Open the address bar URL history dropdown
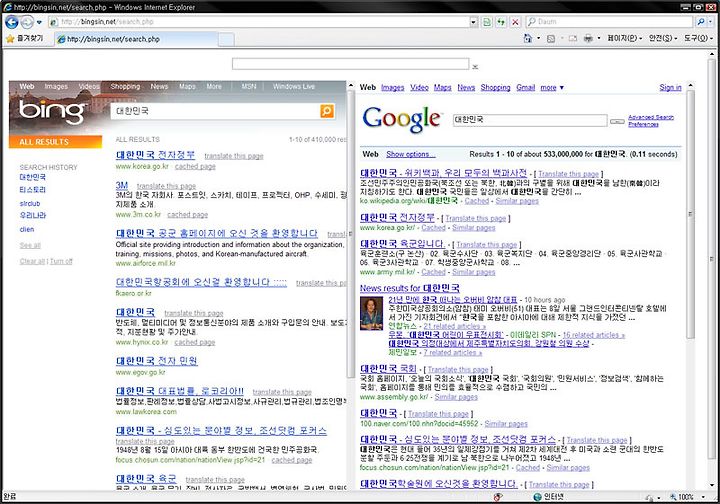 pyautogui.click(x=473, y=22)
